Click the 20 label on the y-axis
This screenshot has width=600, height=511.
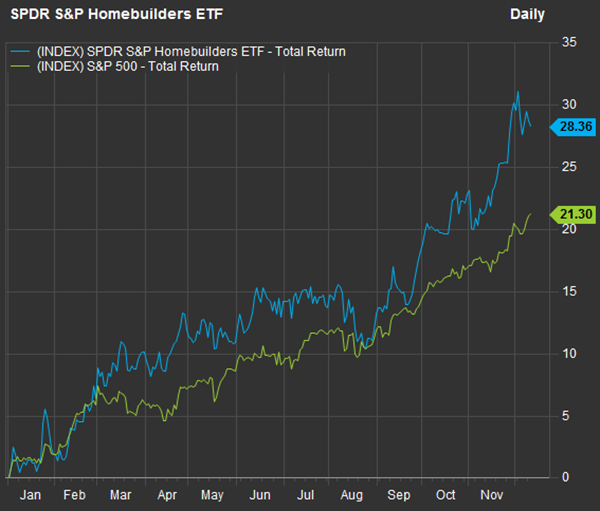569,229
